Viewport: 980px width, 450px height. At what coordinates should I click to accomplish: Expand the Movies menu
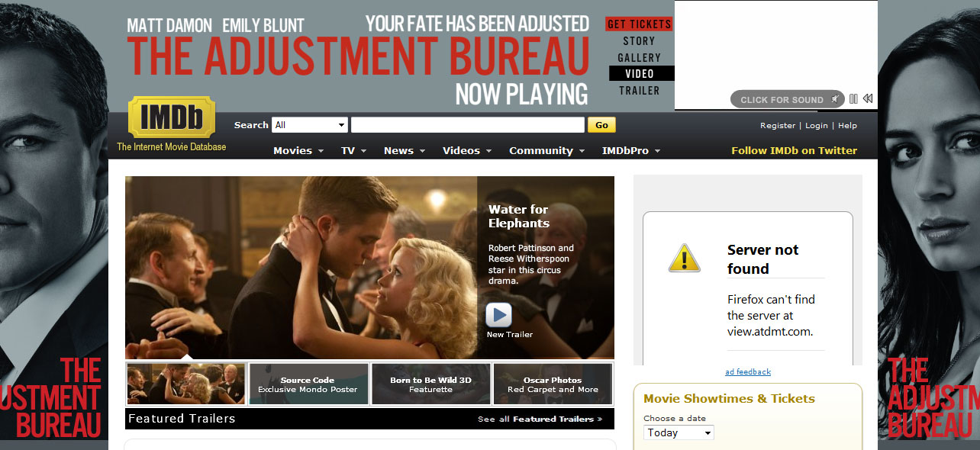(x=298, y=151)
